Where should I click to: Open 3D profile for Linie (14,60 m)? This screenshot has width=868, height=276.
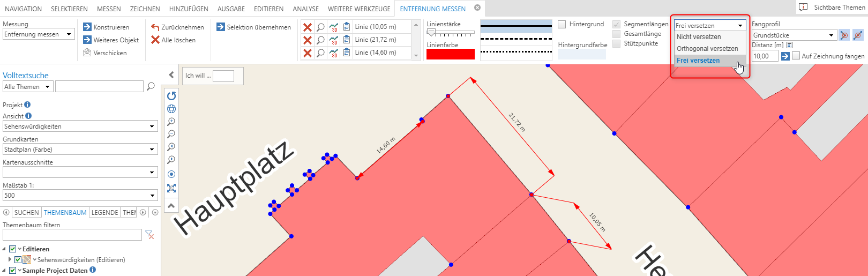coord(334,53)
